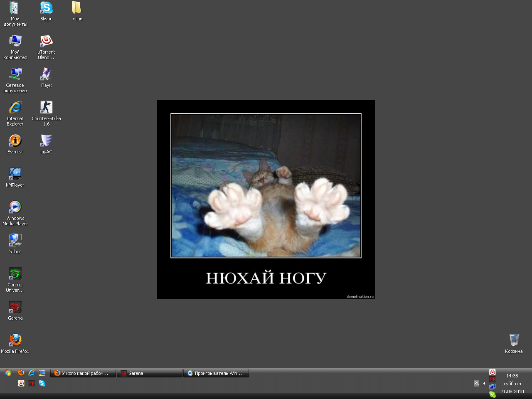532x399 pixels.
Task: Activate the Проигрыватель Windows Media taskbar button
Action: coord(216,373)
